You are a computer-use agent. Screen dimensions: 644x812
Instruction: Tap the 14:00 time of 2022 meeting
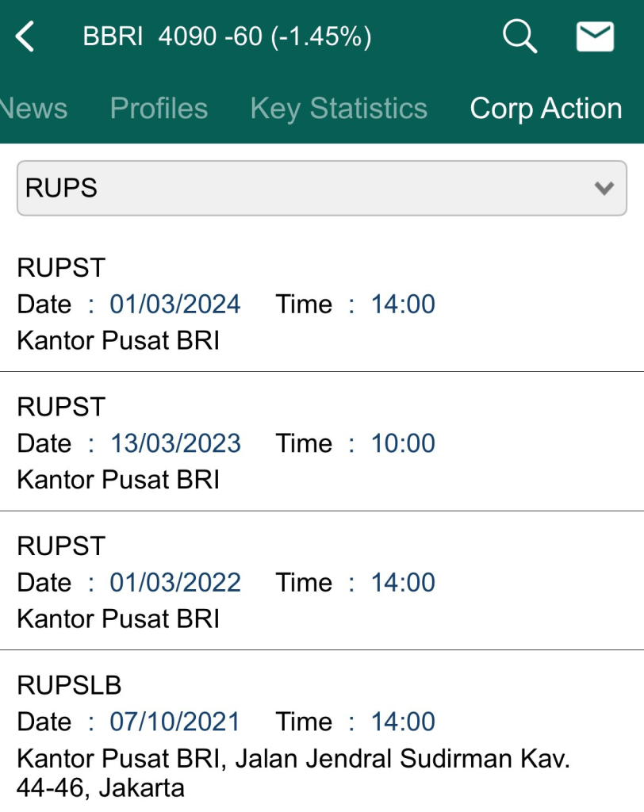pyautogui.click(x=403, y=583)
